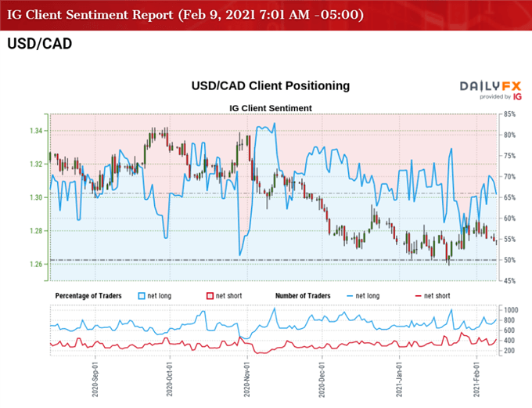
Task: Click the 50% sentiment axis label
Action: 509,260
